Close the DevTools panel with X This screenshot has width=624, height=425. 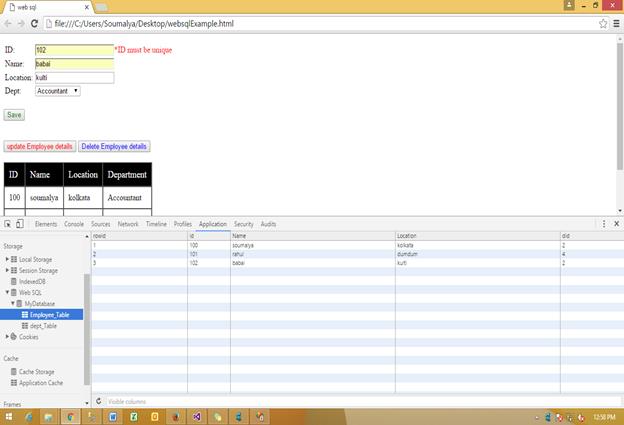616,224
